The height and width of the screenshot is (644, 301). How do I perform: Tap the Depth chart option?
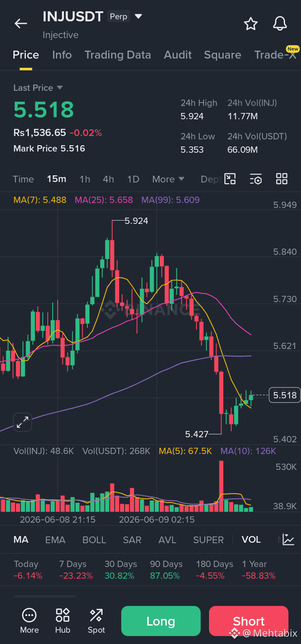210,179
